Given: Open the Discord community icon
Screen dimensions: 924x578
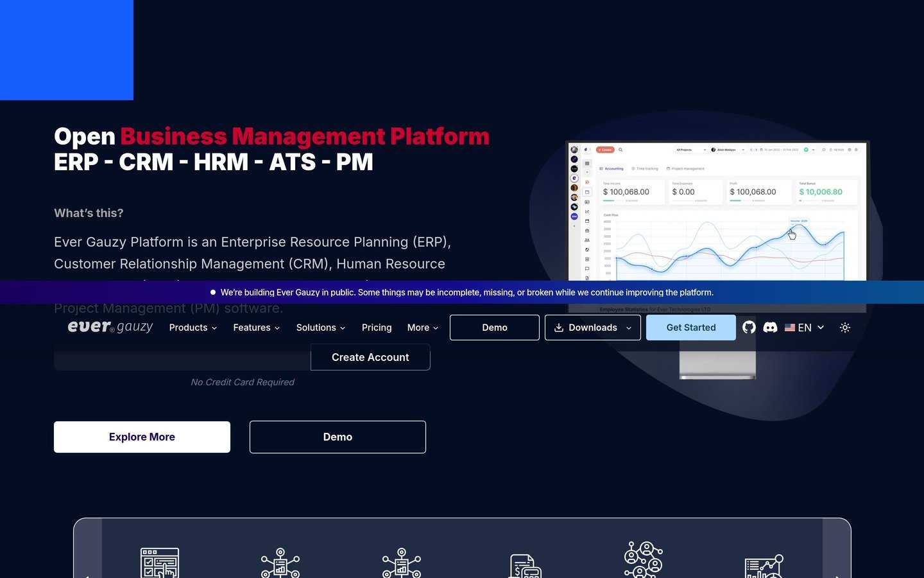Looking at the screenshot, I should (x=770, y=328).
